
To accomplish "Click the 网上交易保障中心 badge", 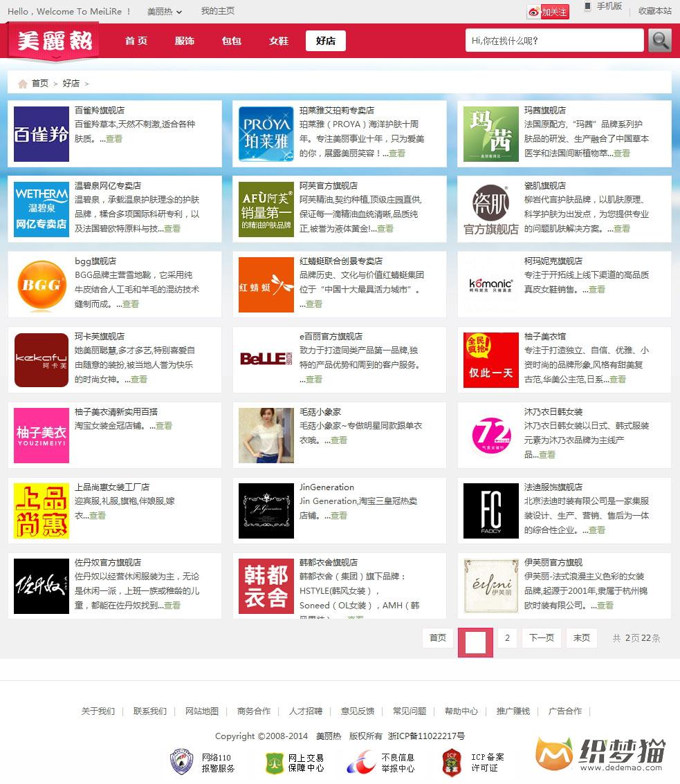I will [295, 763].
